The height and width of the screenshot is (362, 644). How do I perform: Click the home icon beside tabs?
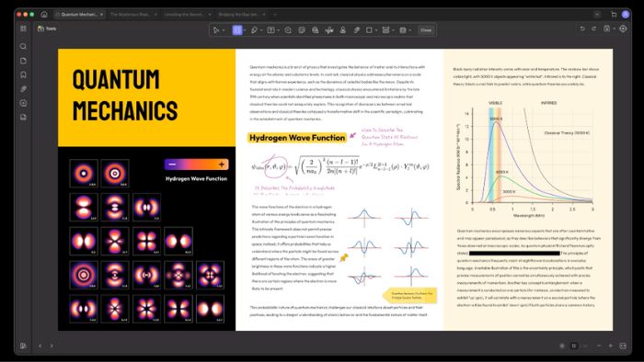point(44,15)
